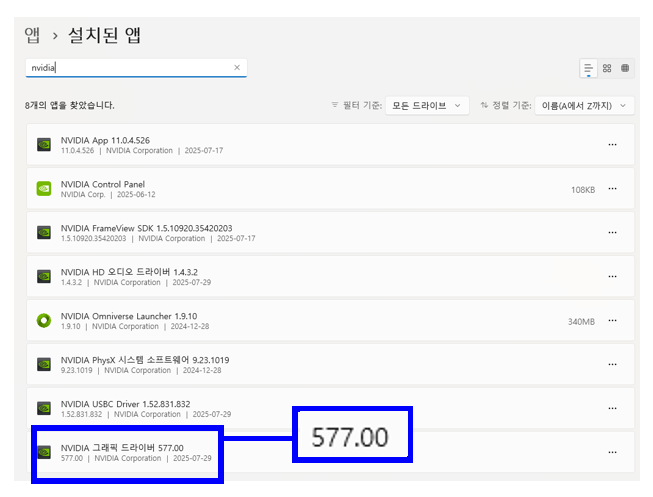Click the NVIDIA App 11.0.4.526 icon

click(43, 144)
